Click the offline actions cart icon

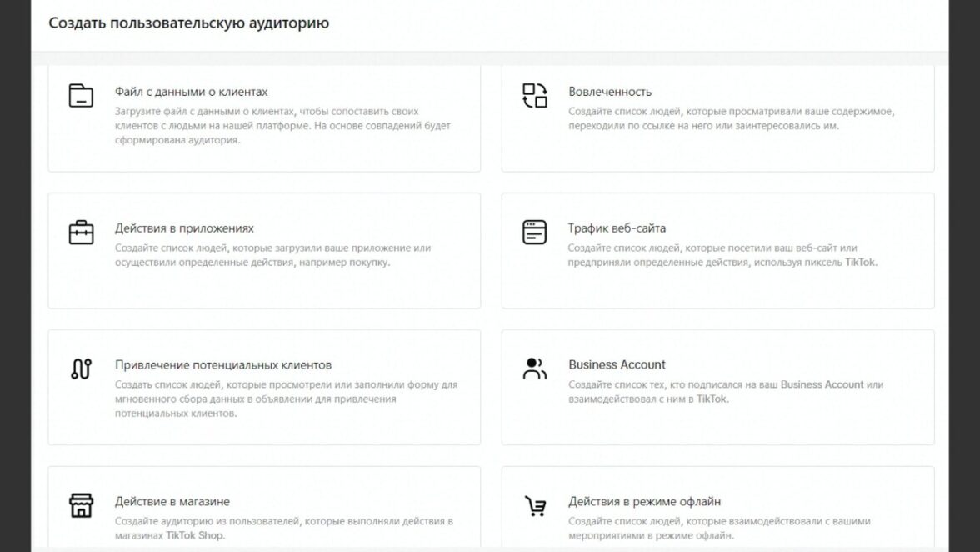(535, 505)
